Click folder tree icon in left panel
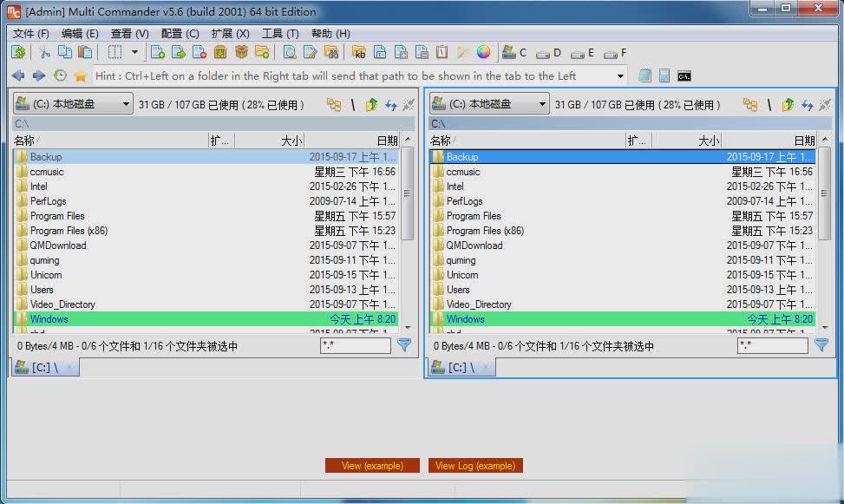The image size is (844, 504). pyautogui.click(x=334, y=104)
